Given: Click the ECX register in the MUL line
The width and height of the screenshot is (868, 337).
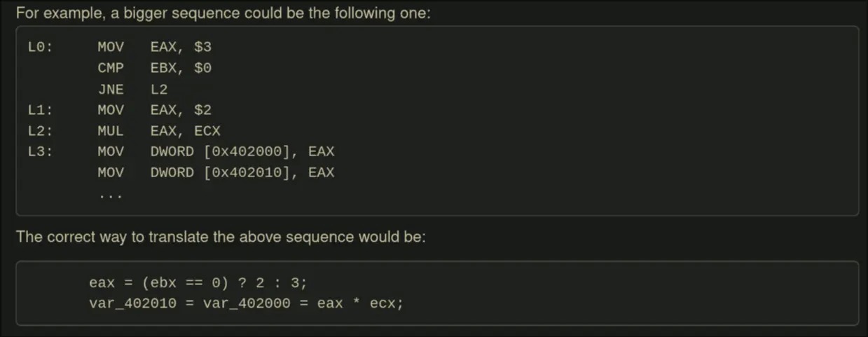Looking at the screenshot, I should (x=207, y=131).
